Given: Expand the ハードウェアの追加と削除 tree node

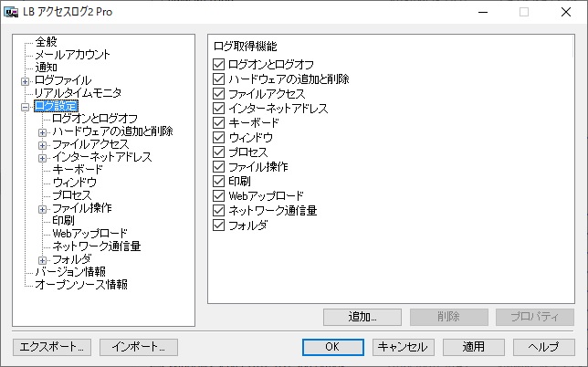Looking at the screenshot, I should 42,131.
